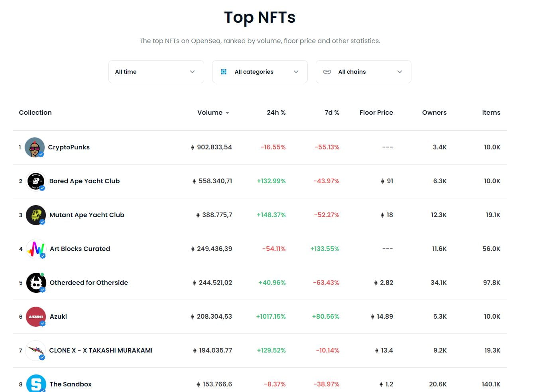Screen dimensions: 545x392
Task: Sort by the Items column header
Action: coord(491,113)
